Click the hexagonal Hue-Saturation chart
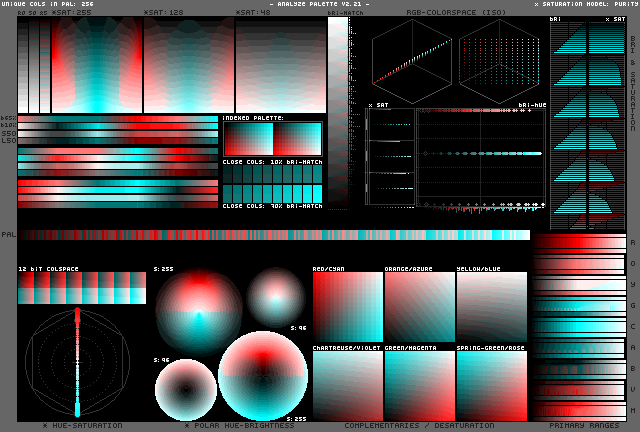640x432 pixels. (x=77, y=362)
